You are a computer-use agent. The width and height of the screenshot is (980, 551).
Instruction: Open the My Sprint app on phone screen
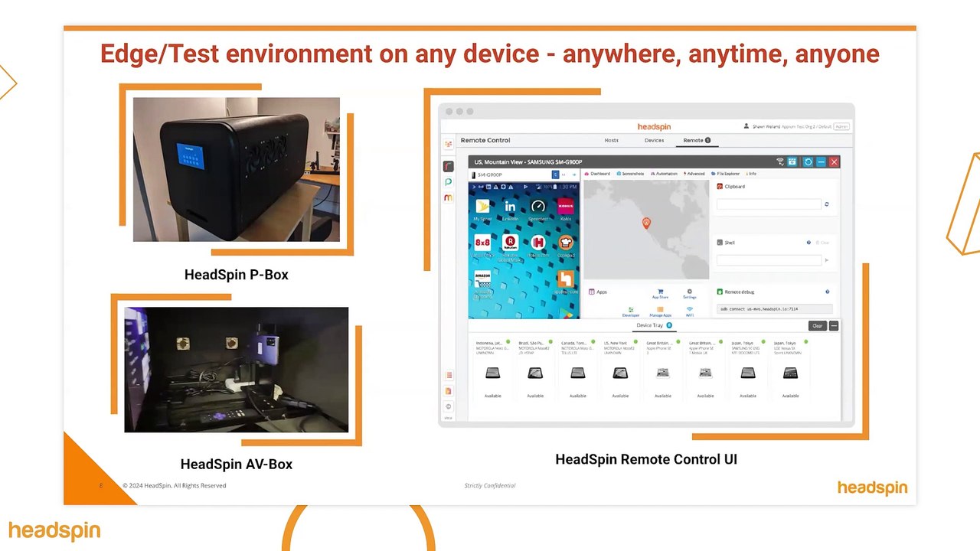(482, 207)
